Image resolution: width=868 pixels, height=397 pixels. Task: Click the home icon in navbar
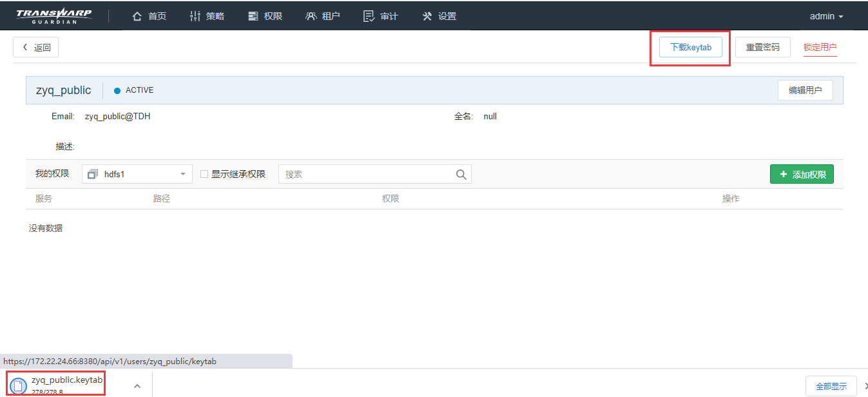[x=137, y=16]
